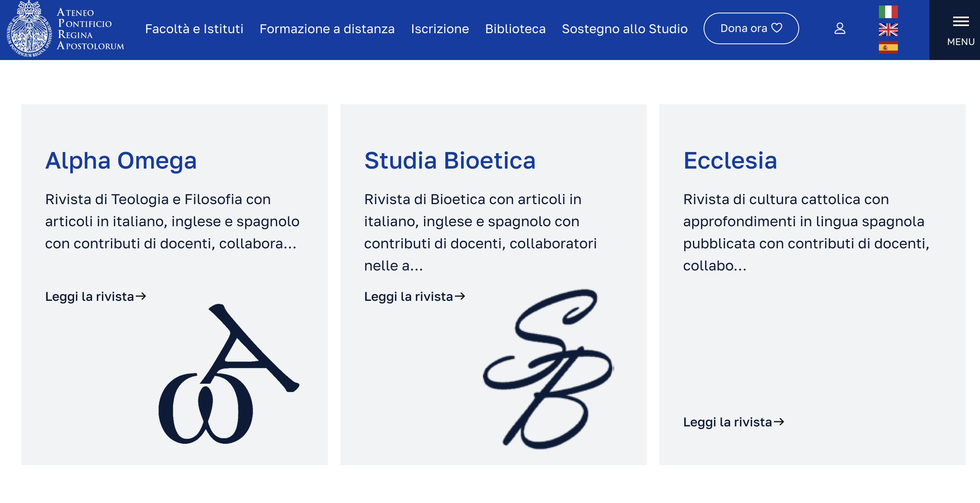
Task: Click Leggi la rivista under Alpha Omega
Action: pyautogui.click(x=96, y=297)
